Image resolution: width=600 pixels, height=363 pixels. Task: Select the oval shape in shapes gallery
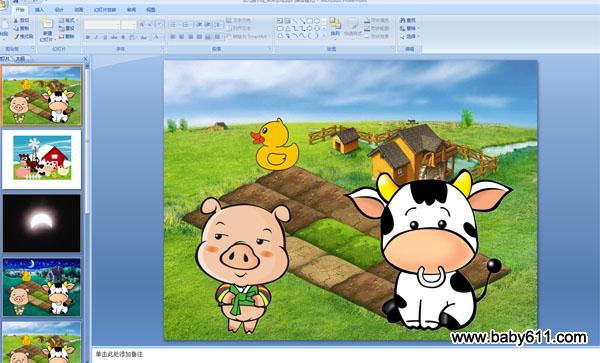[316, 21]
